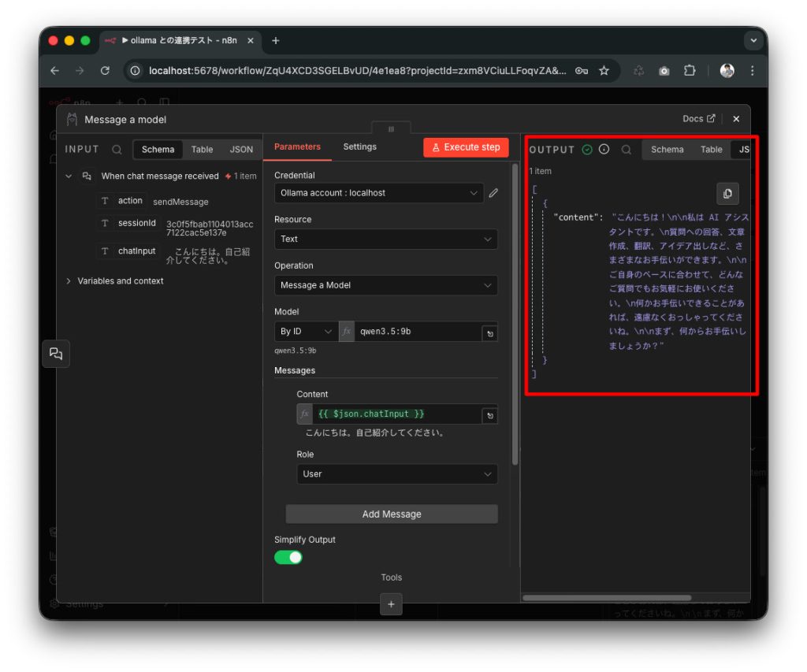Click the Execute step button
The image size is (807, 672).
pos(466,147)
